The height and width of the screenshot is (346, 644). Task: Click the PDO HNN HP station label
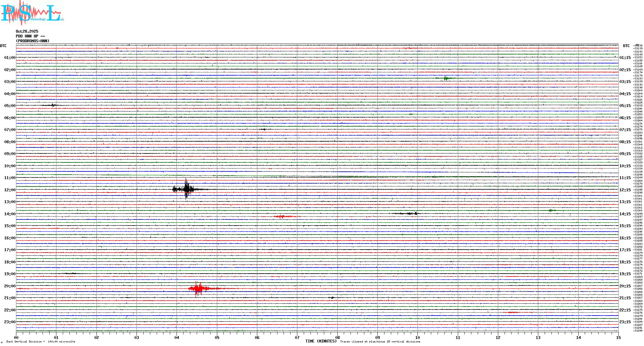point(30,36)
